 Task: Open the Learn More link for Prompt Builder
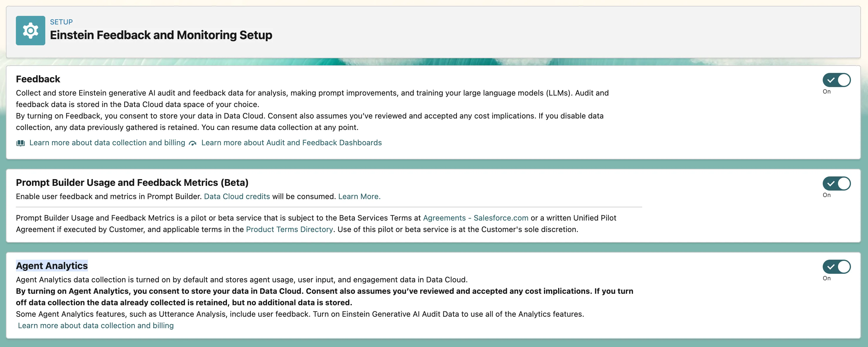(359, 196)
